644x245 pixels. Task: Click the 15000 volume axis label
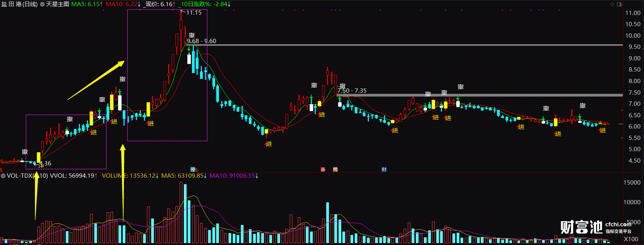632,183
